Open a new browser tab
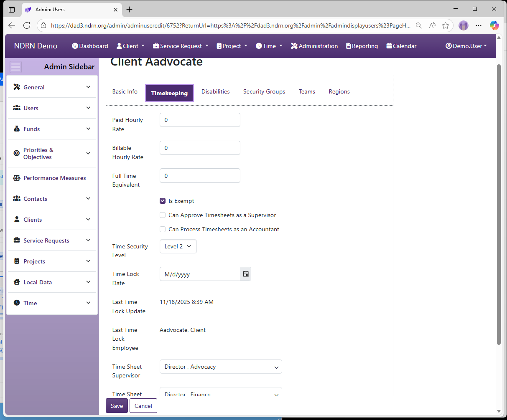Screen dimensions: 507x420 pos(130,9)
